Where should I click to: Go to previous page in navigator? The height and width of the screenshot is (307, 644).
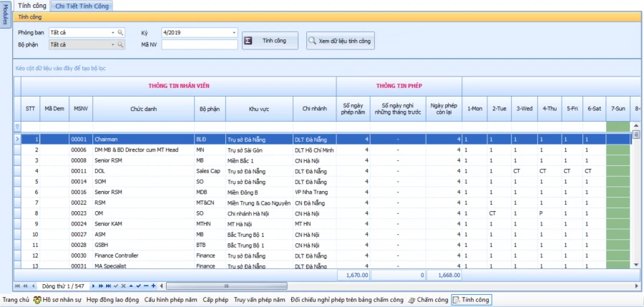[x=25, y=286]
